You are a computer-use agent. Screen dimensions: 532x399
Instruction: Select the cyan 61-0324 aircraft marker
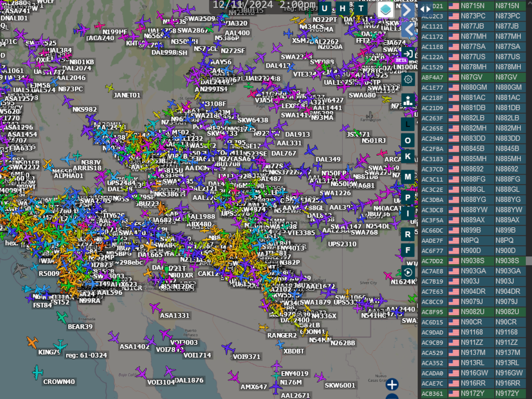[60, 345]
